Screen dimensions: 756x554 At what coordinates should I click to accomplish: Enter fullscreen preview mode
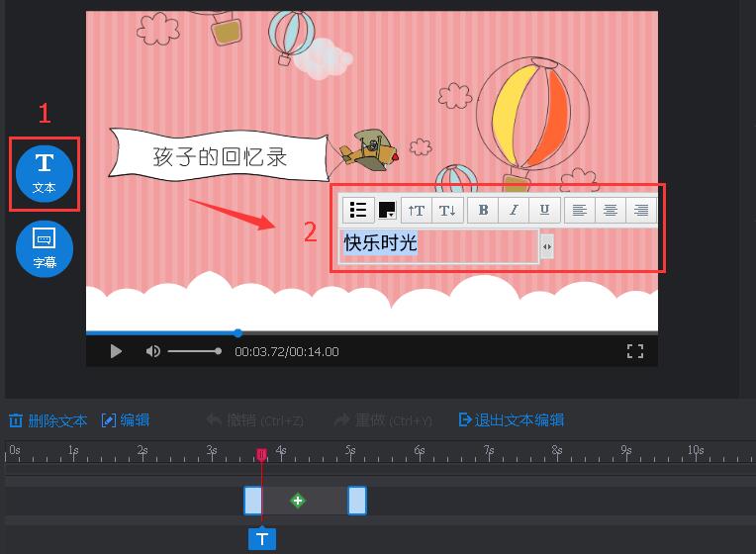635,351
